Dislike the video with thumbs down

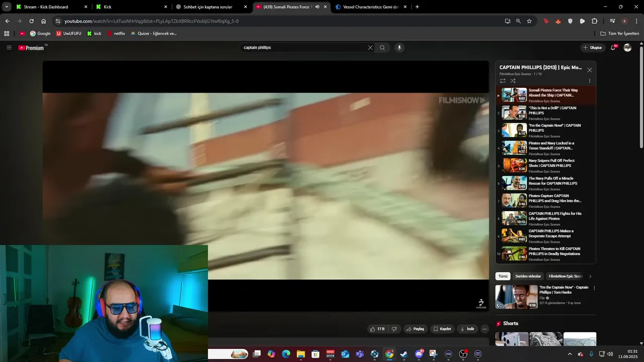pos(394,329)
